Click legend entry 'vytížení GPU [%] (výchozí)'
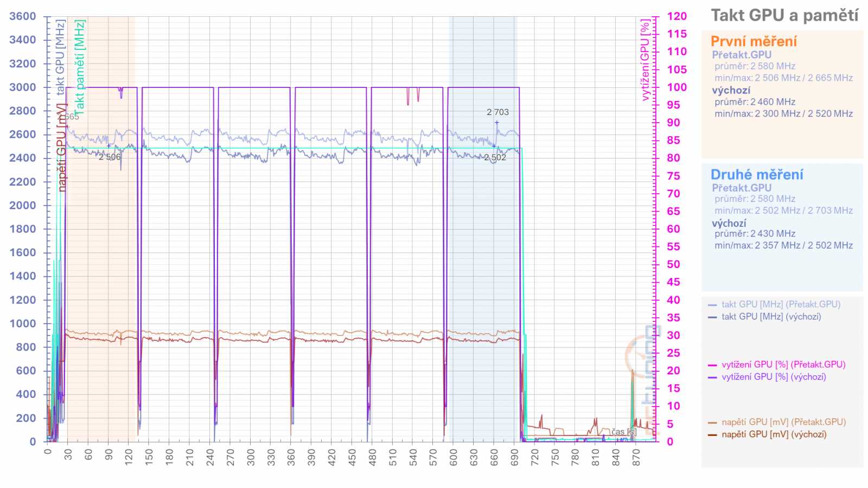 point(774,377)
